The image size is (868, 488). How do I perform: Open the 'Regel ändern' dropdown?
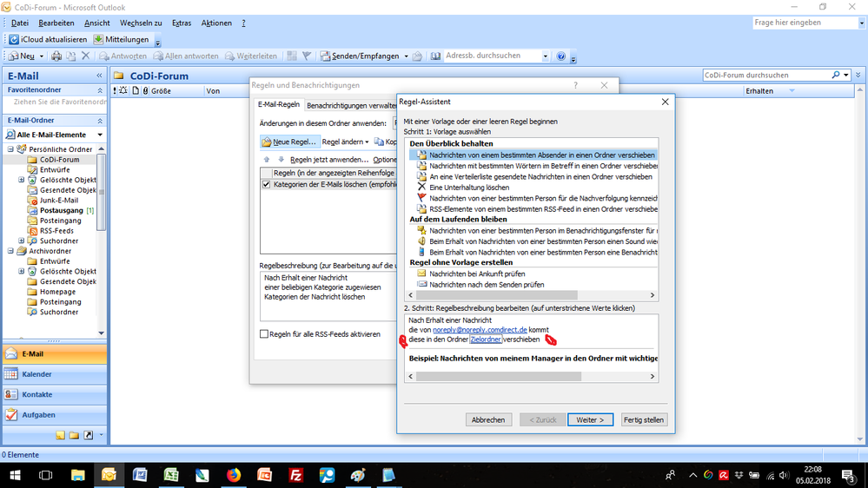[x=345, y=142]
